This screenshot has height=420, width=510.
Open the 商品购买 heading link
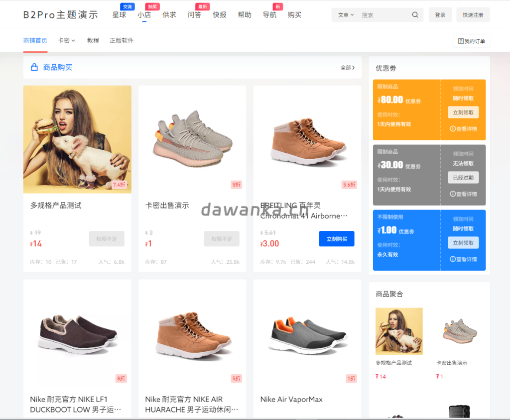tap(58, 67)
